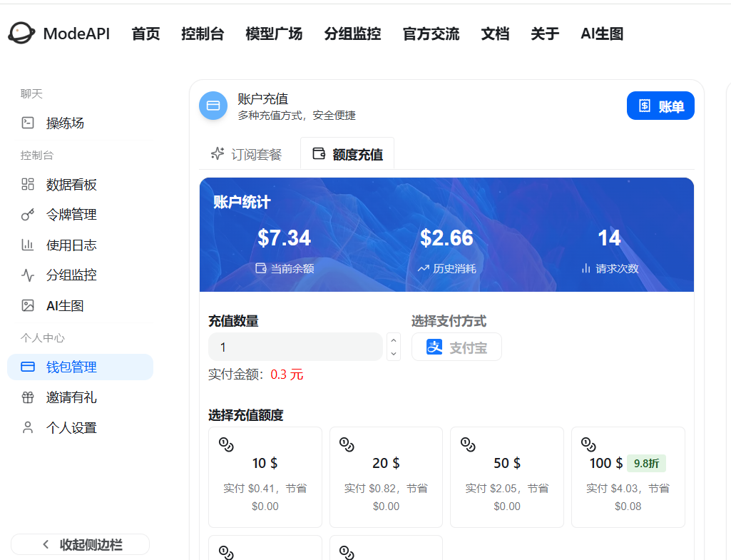
Task: Open 分组监控 in the top navigation
Action: [x=352, y=34]
